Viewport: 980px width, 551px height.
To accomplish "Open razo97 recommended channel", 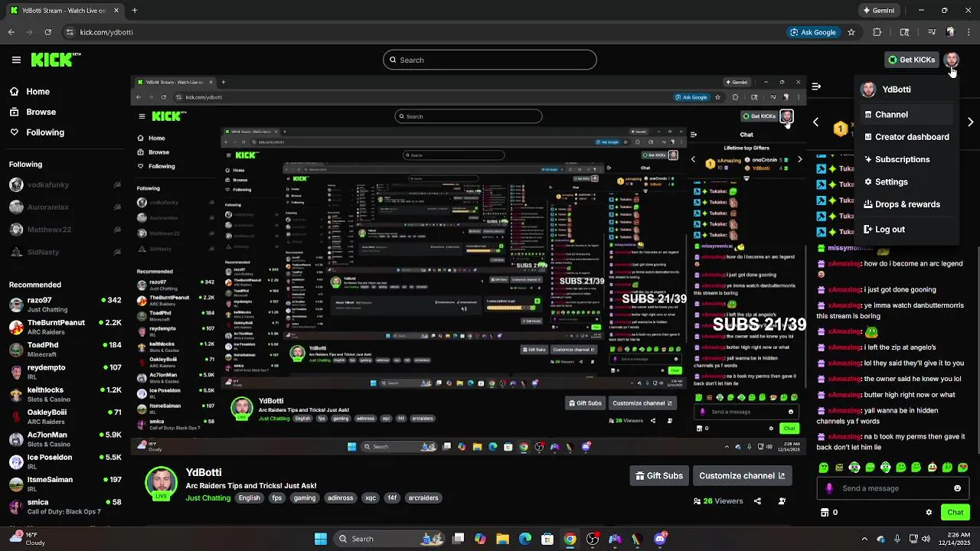I will [65, 305].
